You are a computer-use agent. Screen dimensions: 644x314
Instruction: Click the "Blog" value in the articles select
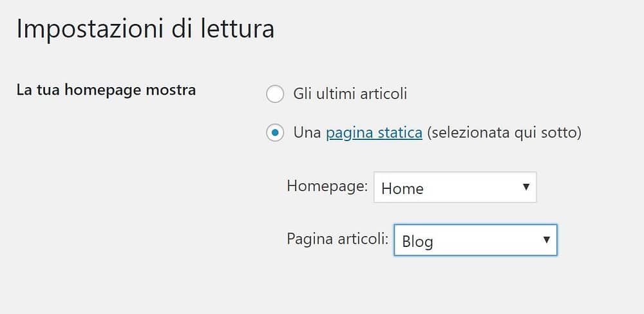point(418,242)
